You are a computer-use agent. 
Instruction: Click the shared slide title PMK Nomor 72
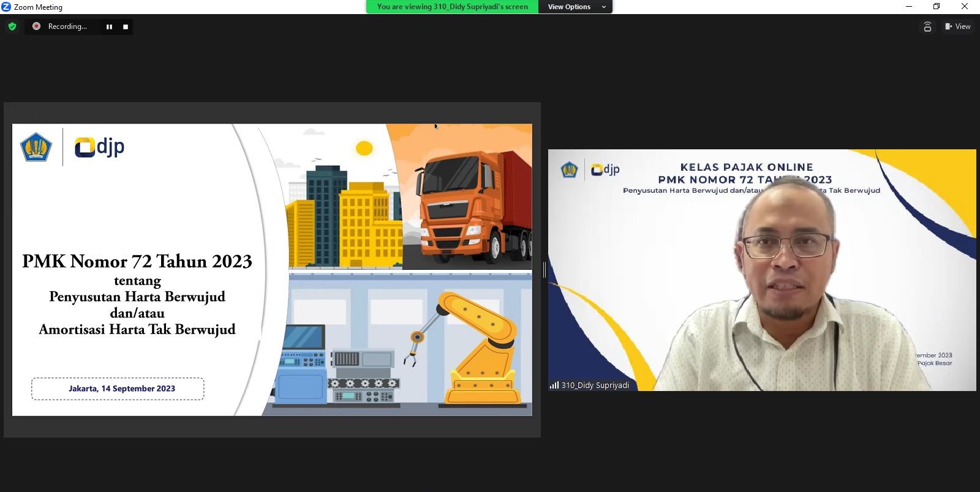point(137,261)
